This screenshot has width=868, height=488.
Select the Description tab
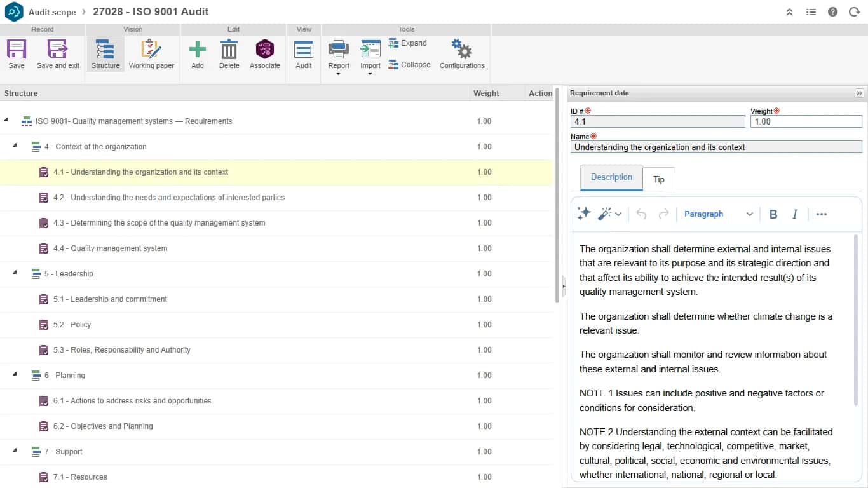[x=611, y=177]
